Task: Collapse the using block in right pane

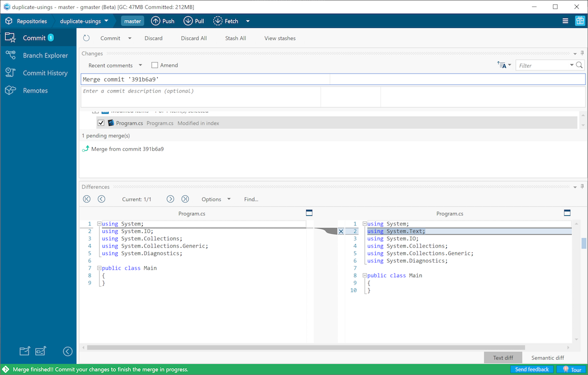Action: tap(365, 224)
